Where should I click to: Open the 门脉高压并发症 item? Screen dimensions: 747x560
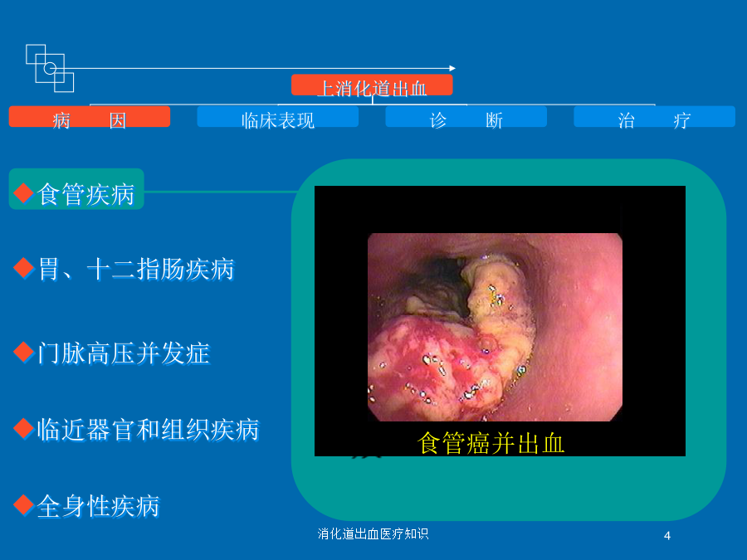coord(124,353)
